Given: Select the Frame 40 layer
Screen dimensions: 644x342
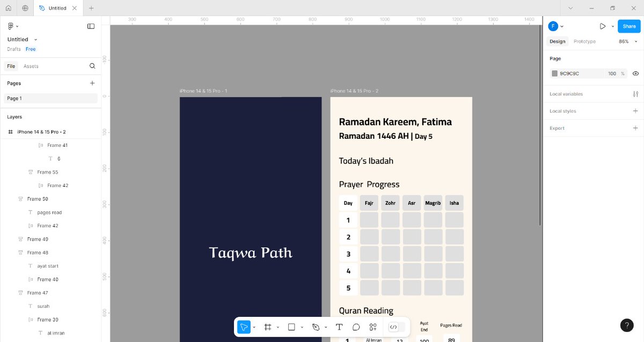Looking at the screenshot, I should 48,279.
